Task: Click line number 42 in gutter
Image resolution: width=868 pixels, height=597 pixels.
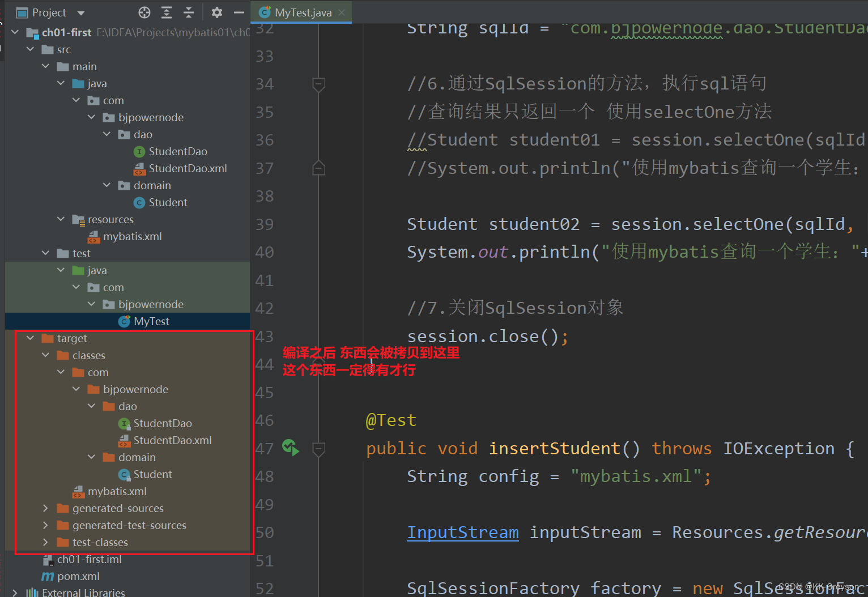Action: [x=265, y=308]
